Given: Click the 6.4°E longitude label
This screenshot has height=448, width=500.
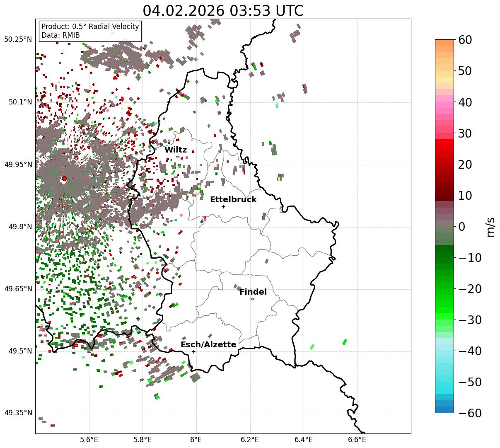Looking at the screenshot, I should (x=304, y=439).
